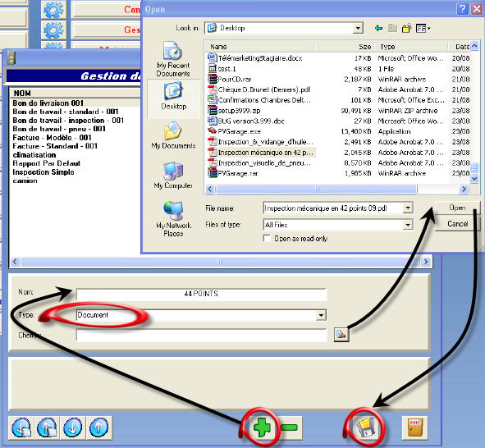Screen dimensions: 485x448
Task: Click the green plus add button
Action: (262, 427)
